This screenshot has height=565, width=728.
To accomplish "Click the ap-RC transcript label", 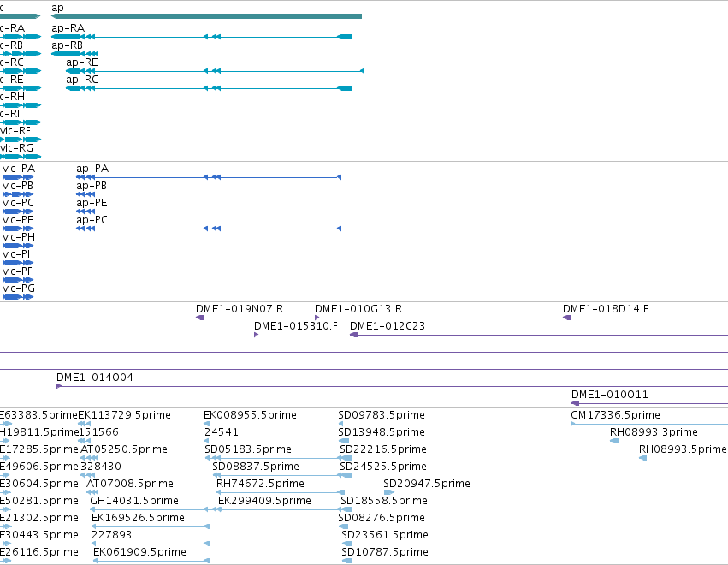I will (x=82, y=80).
